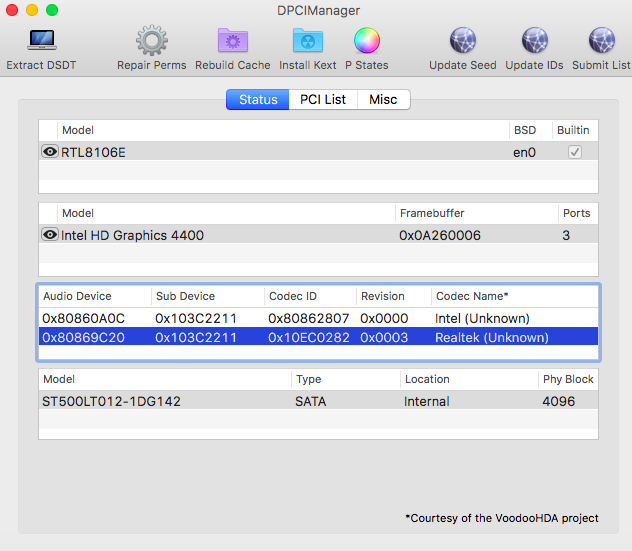Open the Install Kext tool
Screen dimensions: 632x551
(307, 41)
